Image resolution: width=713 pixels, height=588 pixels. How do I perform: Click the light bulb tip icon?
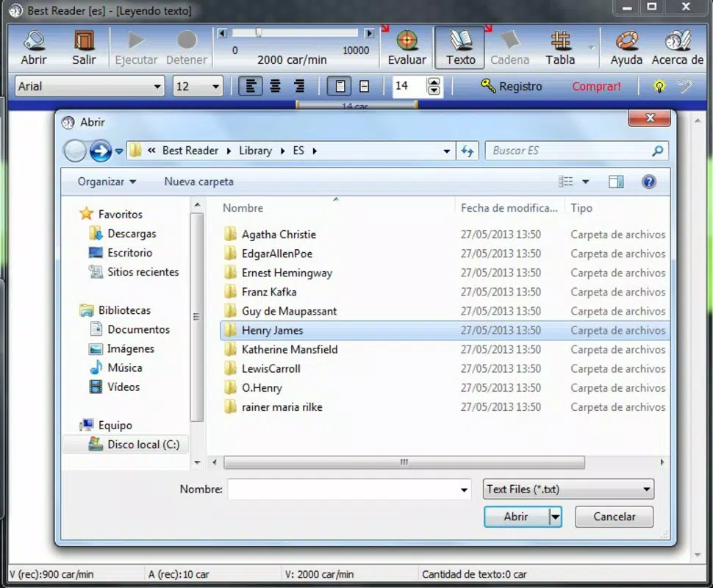pyautogui.click(x=659, y=86)
